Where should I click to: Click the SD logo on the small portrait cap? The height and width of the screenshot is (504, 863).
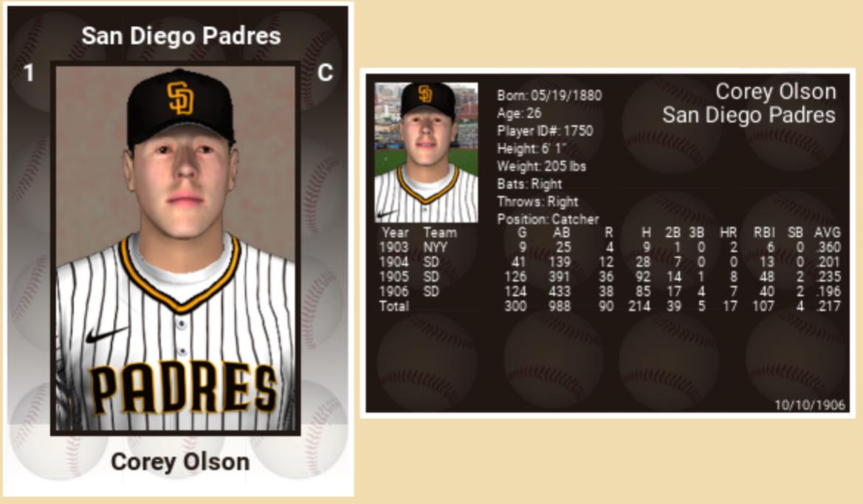pos(425,94)
